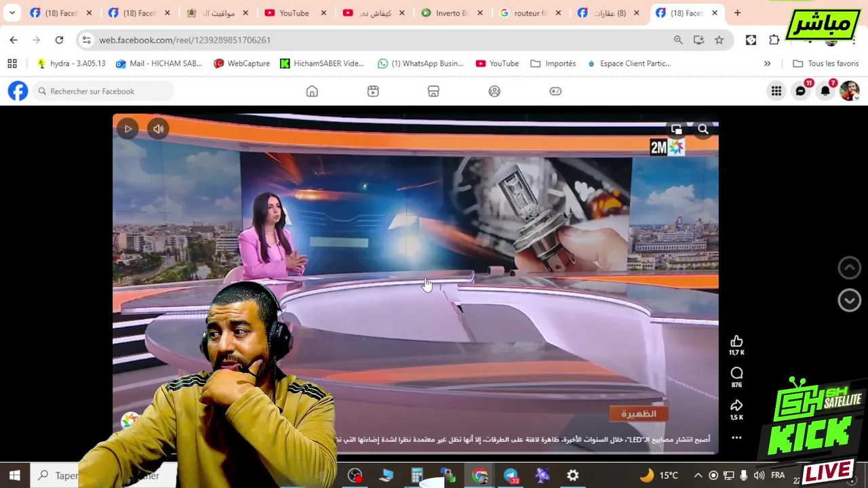
Task: Open the reel's three-dot more options
Action: (736, 438)
